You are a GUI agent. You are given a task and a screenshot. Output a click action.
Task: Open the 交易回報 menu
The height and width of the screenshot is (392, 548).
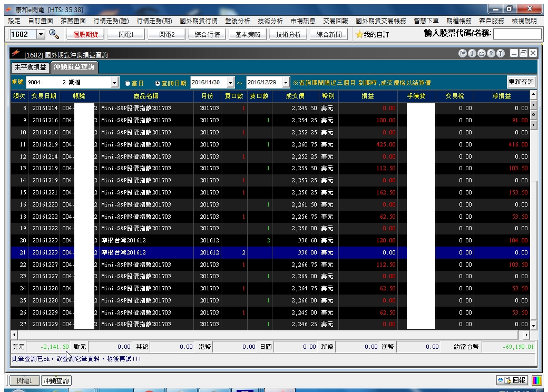(336, 21)
